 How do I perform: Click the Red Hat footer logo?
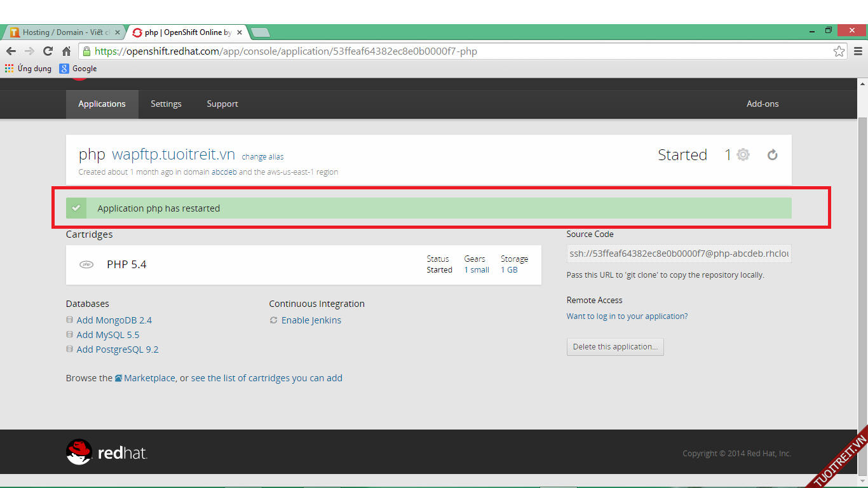107,452
